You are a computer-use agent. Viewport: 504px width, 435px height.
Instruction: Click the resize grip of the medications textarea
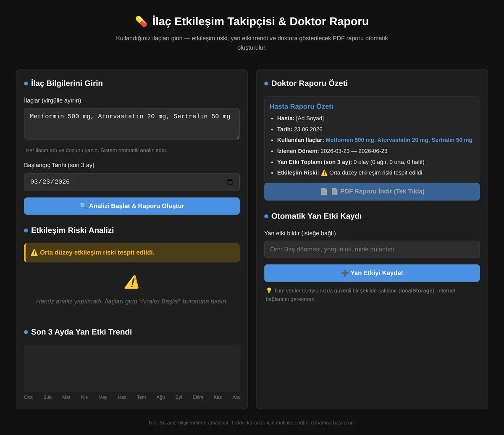pyautogui.click(x=237, y=137)
